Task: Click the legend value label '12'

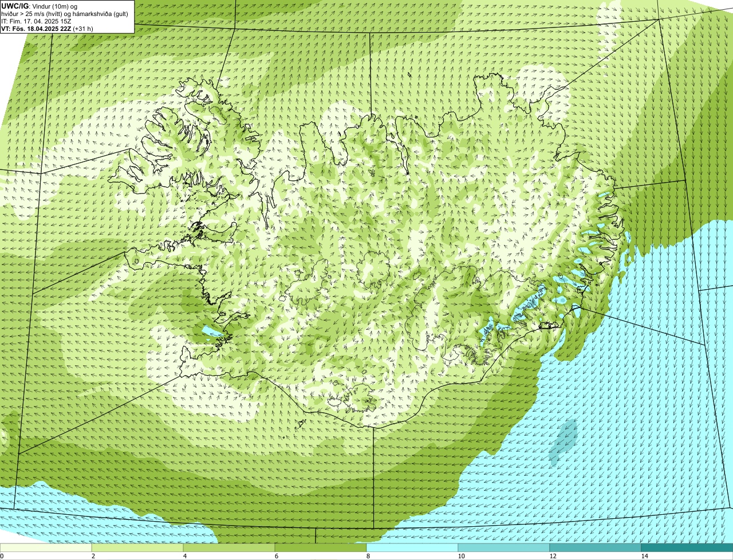Action: point(553,556)
